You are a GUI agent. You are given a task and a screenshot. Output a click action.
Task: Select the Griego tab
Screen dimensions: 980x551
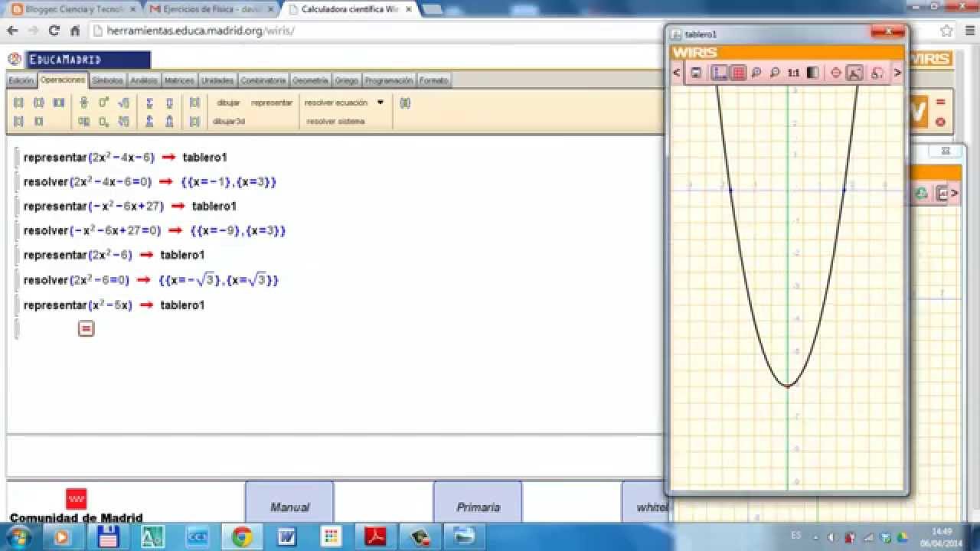click(346, 80)
